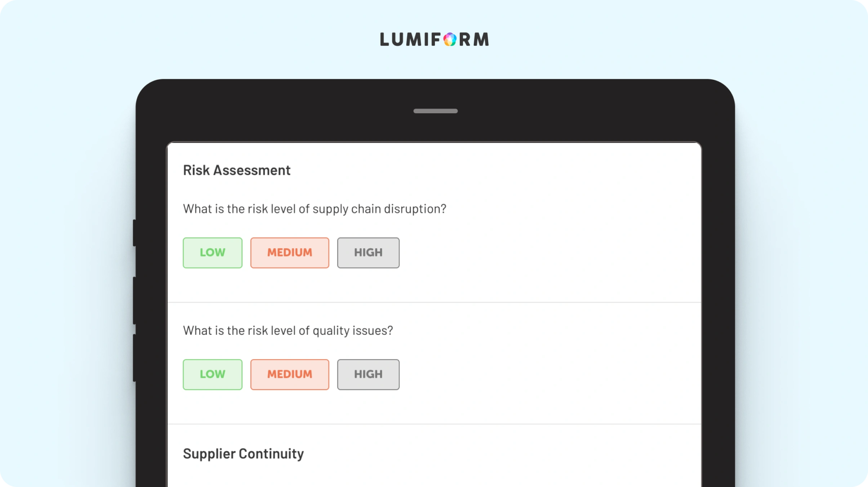Click the final M of the Lumiform logo
The height and width of the screenshot is (487, 868).
click(x=481, y=39)
